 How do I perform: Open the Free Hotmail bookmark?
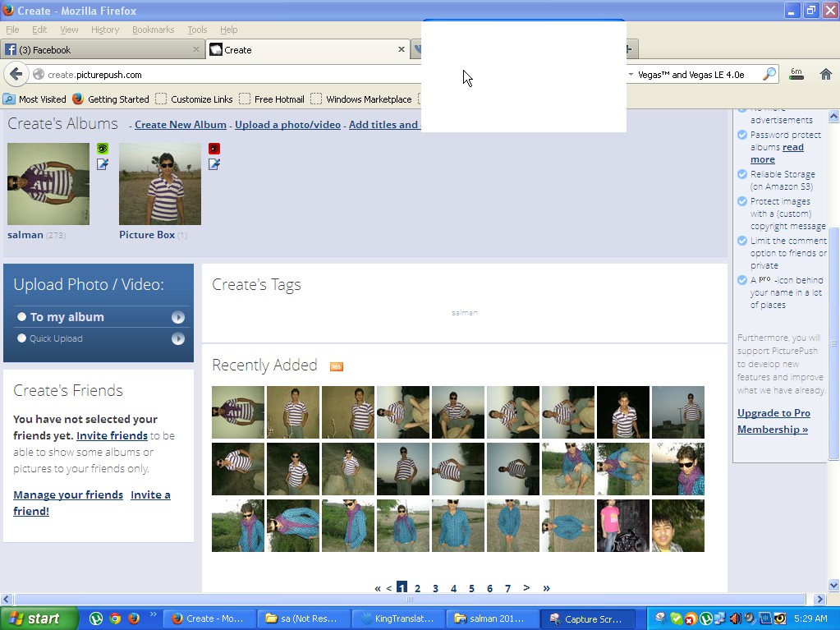click(x=272, y=99)
